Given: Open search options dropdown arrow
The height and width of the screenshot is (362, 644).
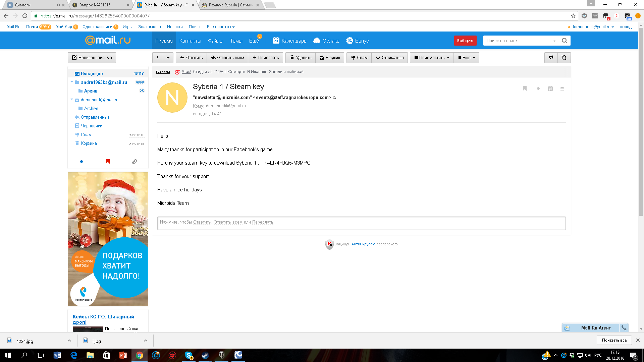Looking at the screenshot, I should tap(554, 41).
